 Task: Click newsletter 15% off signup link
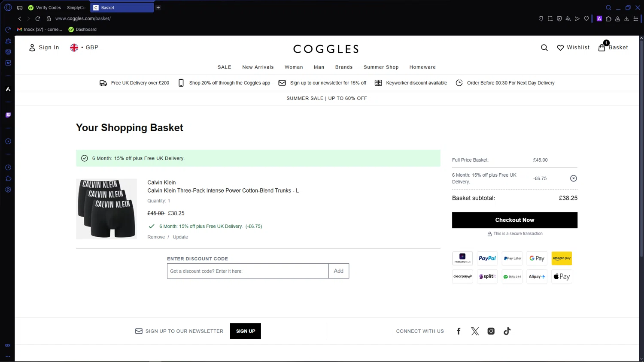322,83
